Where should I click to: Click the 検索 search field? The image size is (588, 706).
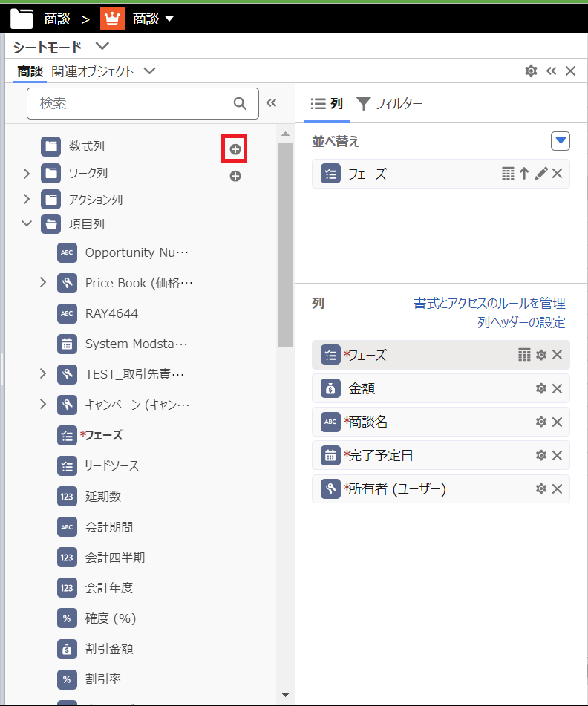click(x=143, y=103)
